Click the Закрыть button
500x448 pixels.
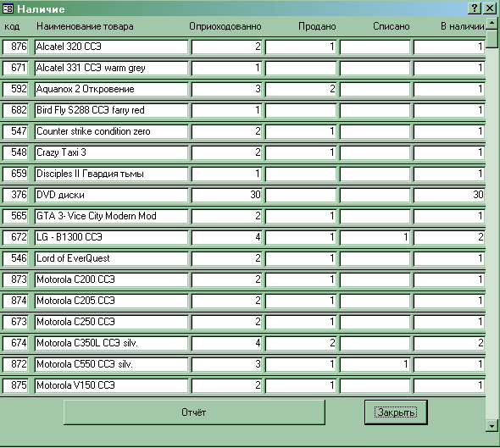click(x=396, y=412)
